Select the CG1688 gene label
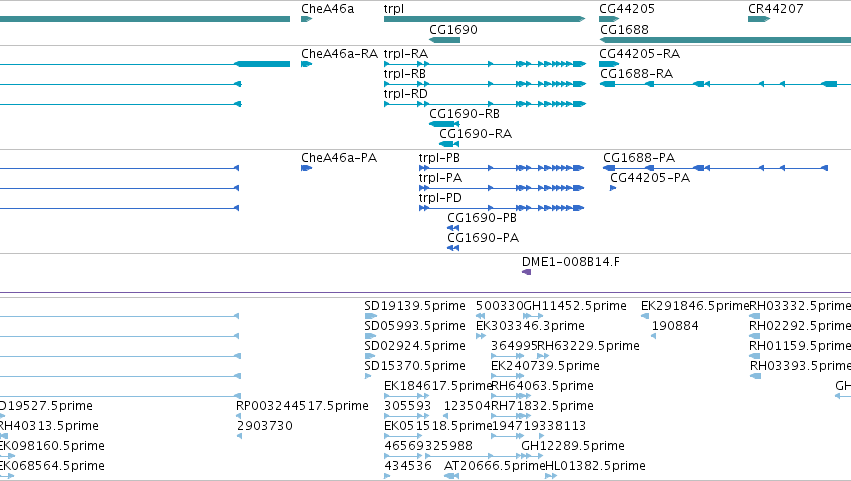851x481 pixels. [624, 29]
